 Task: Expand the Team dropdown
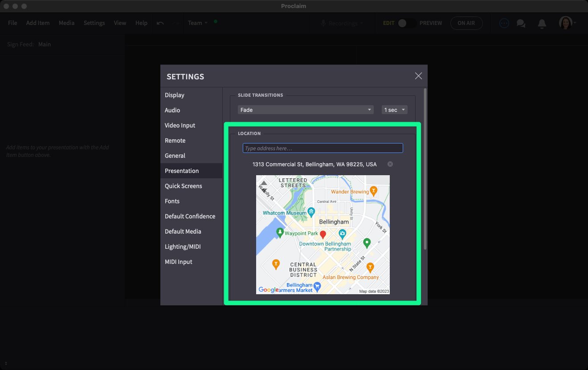click(198, 23)
